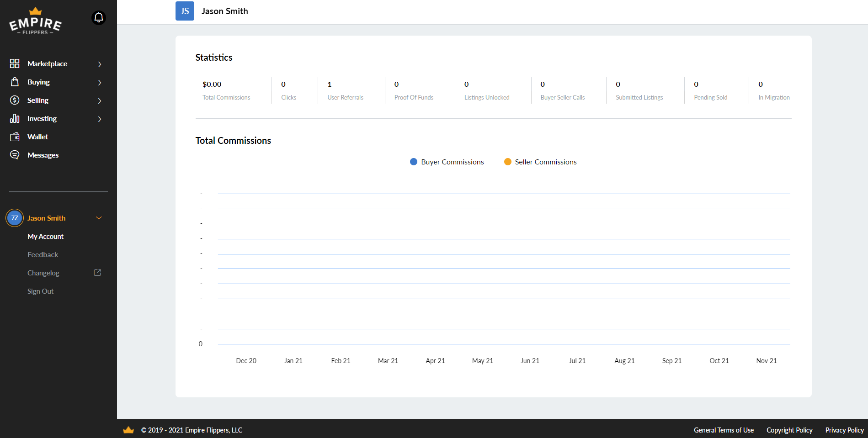Click the Investing bar chart icon

[x=15, y=118]
